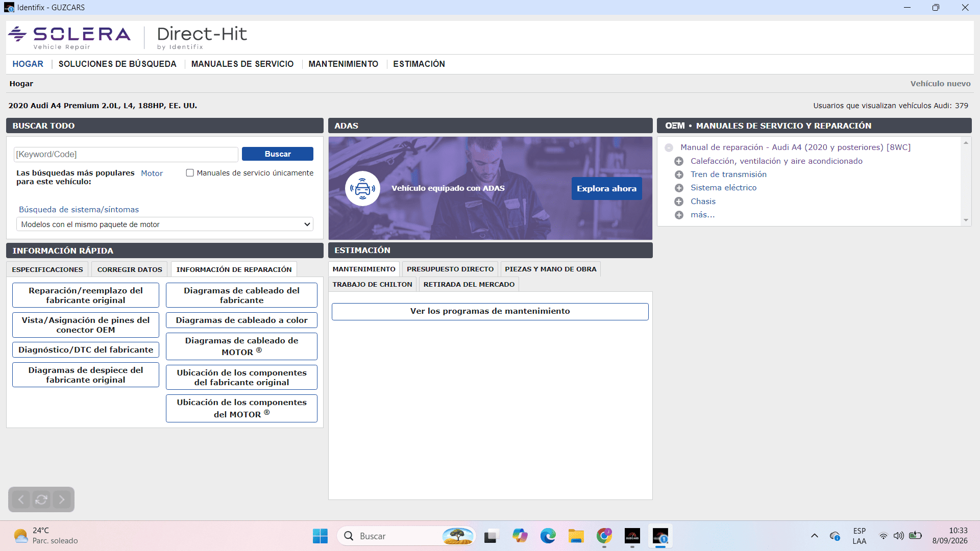980x551 pixels.
Task: Show hidden system tray icons chevron
Action: point(815,536)
